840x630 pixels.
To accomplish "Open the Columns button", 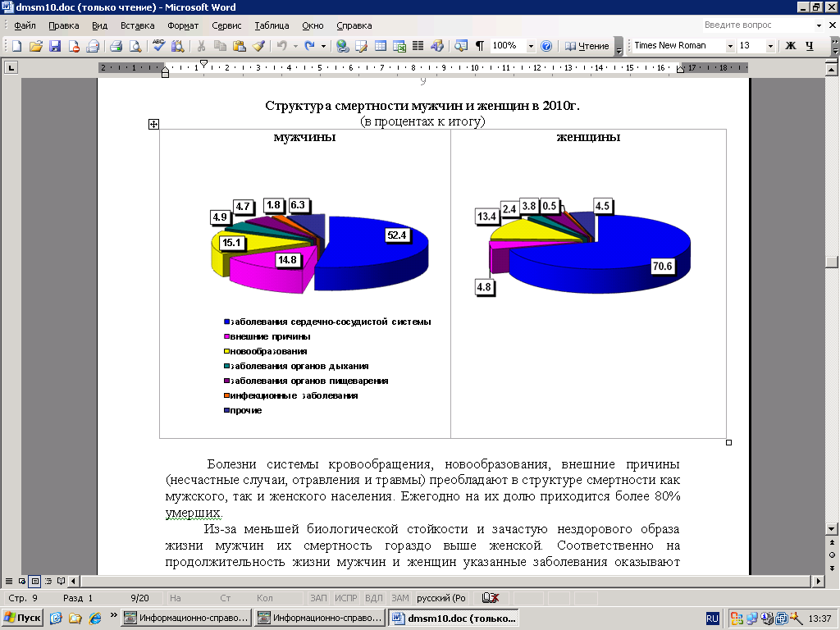I will (418, 46).
